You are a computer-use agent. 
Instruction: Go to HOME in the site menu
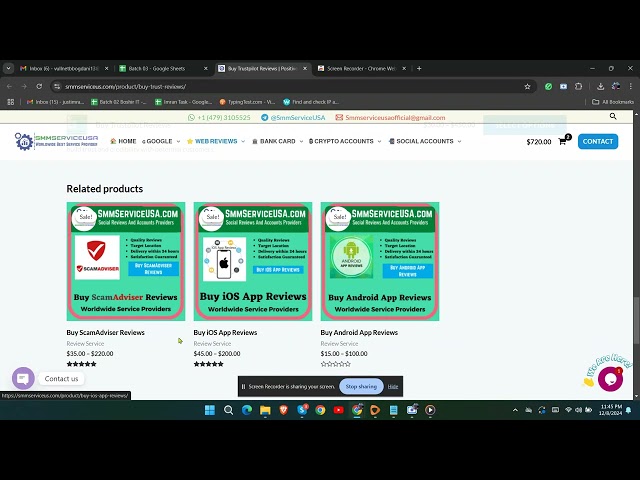123,141
